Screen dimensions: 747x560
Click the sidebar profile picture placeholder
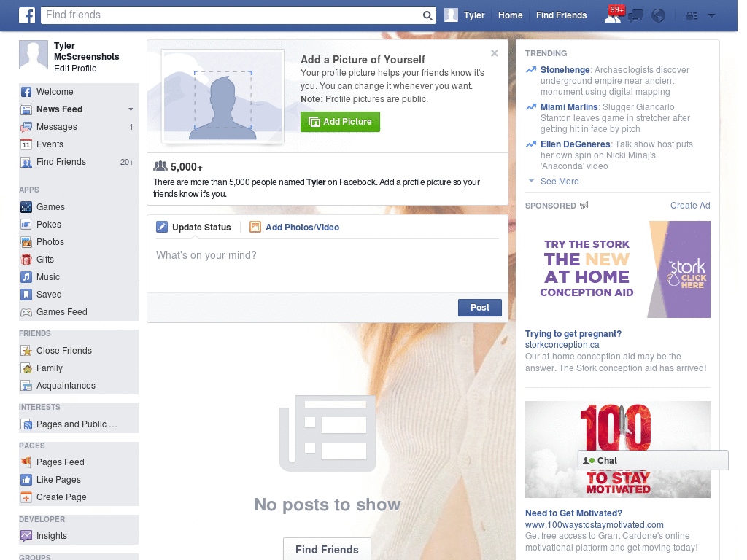click(34, 55)
